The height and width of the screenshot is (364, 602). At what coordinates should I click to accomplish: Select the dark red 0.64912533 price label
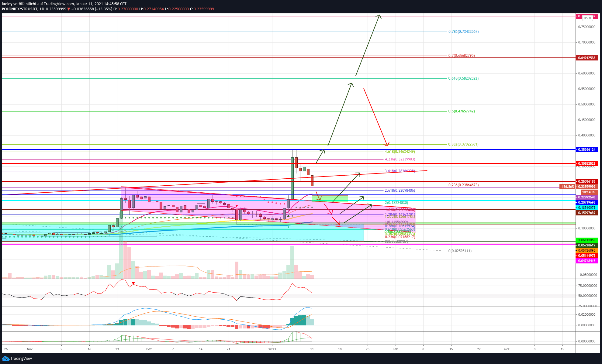(586, 58)
